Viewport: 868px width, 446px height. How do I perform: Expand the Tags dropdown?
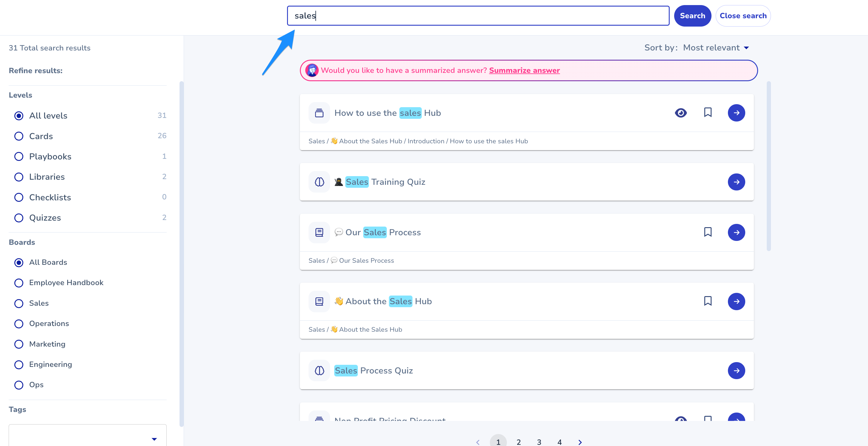[154, 439]
